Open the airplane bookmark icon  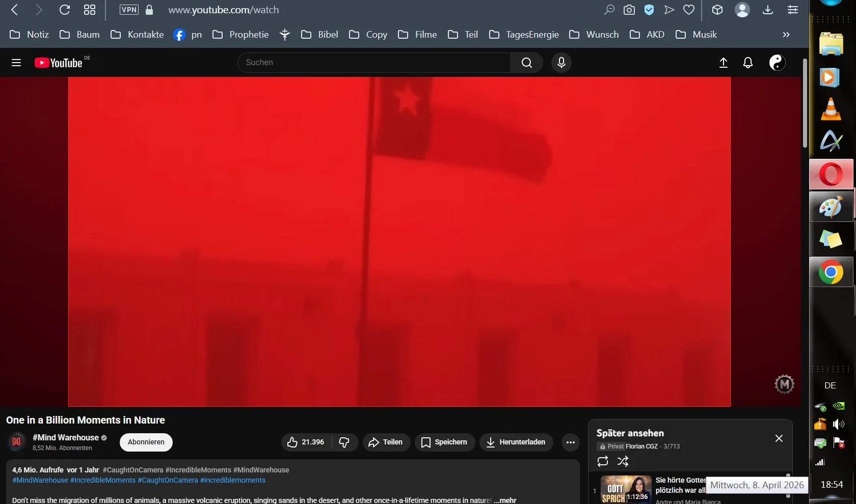pos(285,35)
